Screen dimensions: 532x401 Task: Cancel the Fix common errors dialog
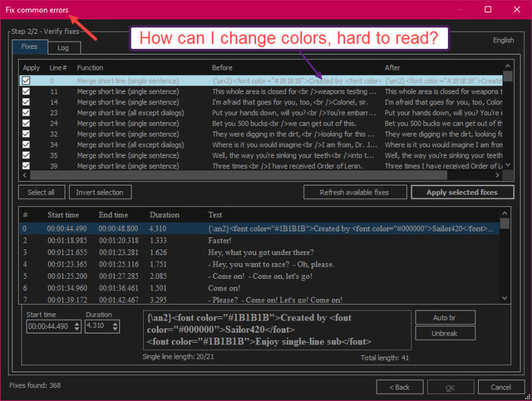tap(500, 387)
